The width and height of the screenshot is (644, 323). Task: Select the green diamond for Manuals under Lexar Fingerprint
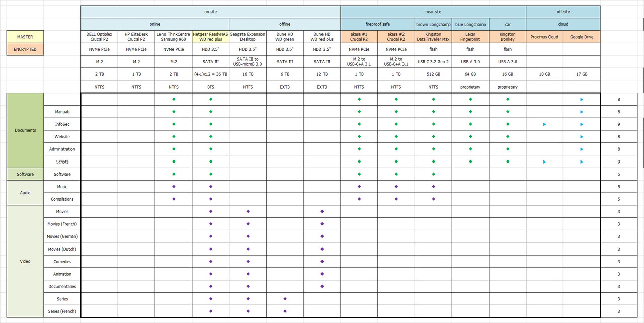pyautogui.click(x=470, y=112)
